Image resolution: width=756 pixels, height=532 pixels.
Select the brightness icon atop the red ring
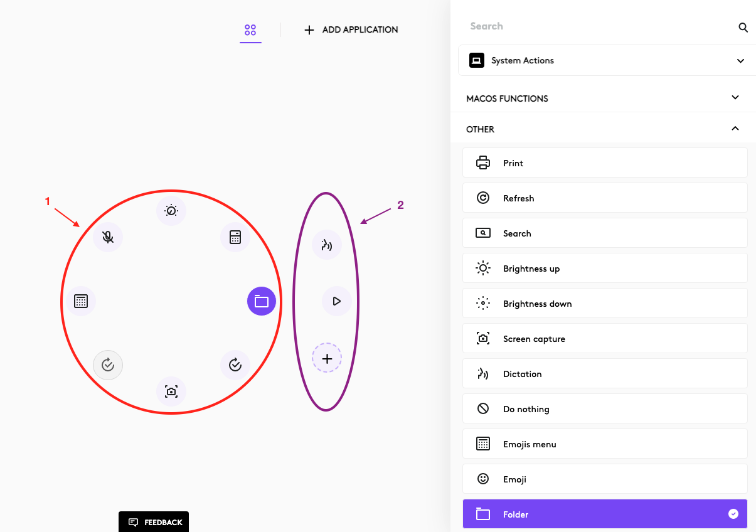[171, 211]
